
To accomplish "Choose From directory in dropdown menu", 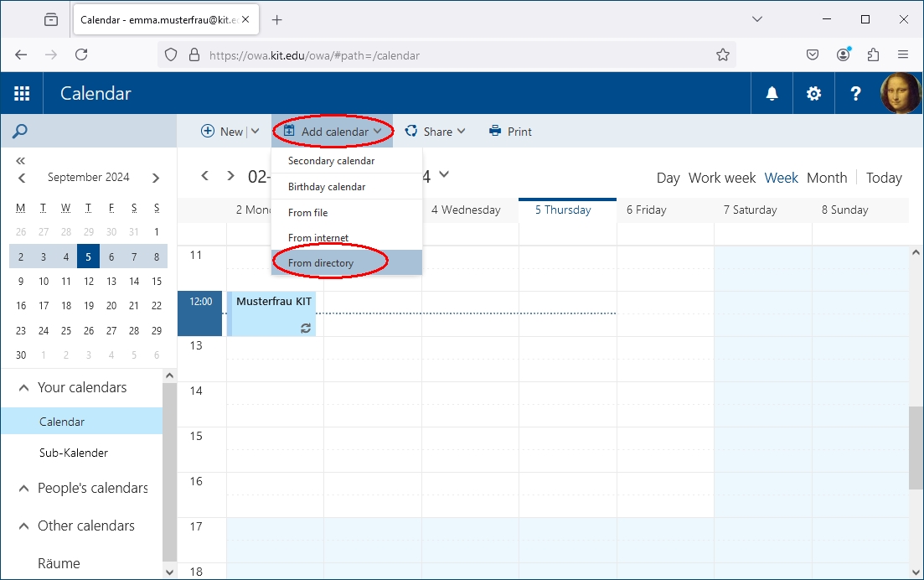I will coord(321,263).
